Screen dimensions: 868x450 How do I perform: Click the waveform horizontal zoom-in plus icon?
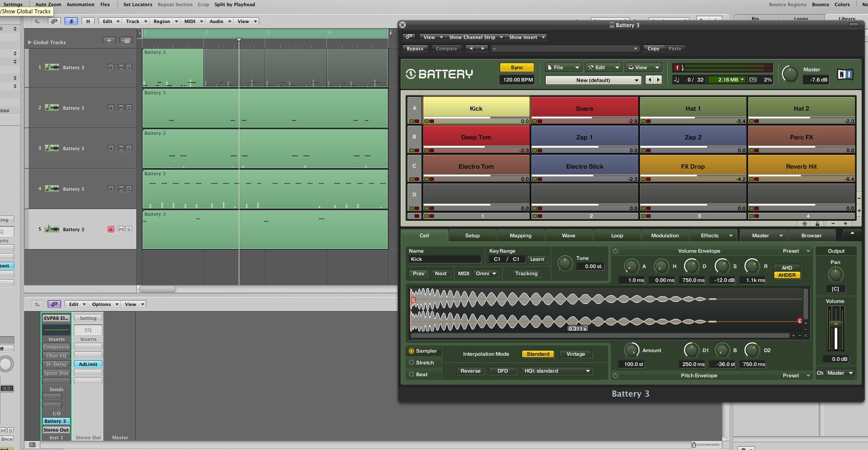[793, 336]
